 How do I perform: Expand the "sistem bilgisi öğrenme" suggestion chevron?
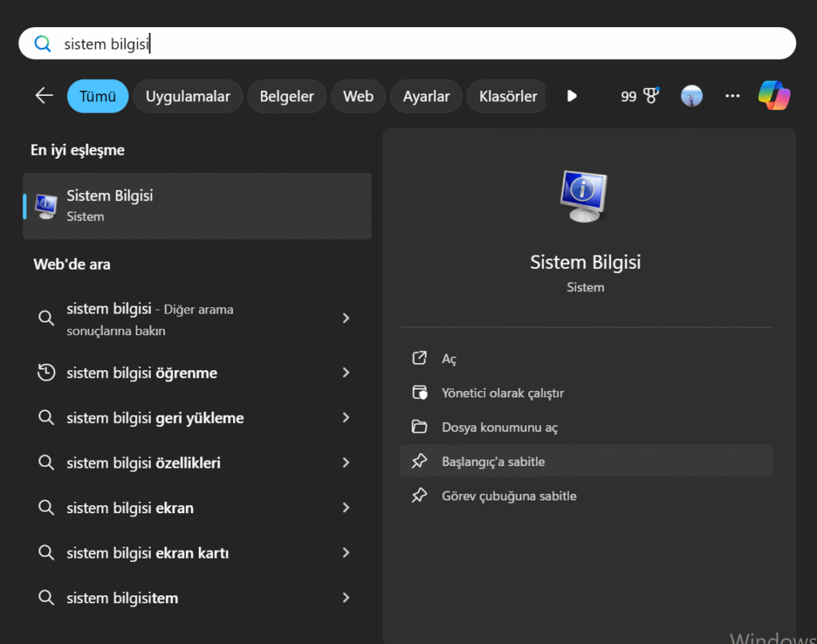[x=345, y=373]
